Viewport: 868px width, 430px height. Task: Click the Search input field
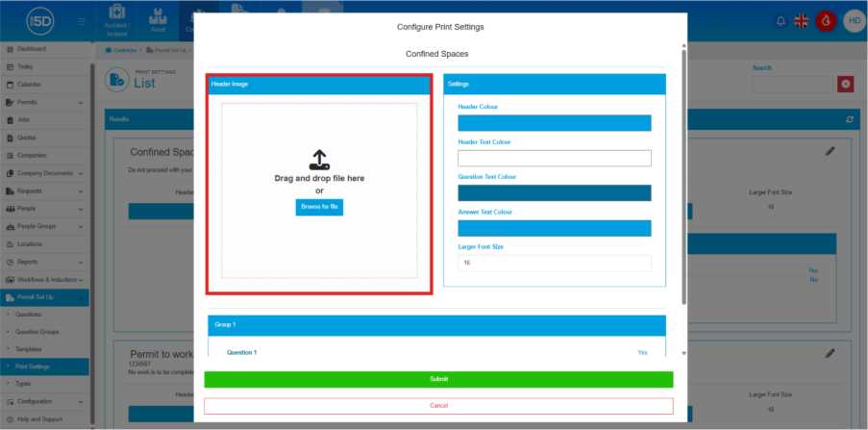(793, 85)
